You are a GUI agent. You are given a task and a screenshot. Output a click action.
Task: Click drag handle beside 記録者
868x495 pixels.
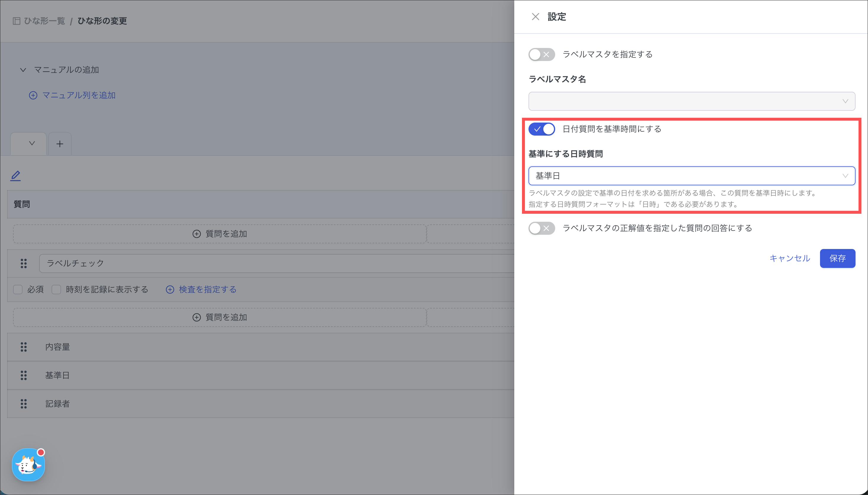(x=23, y=404)
